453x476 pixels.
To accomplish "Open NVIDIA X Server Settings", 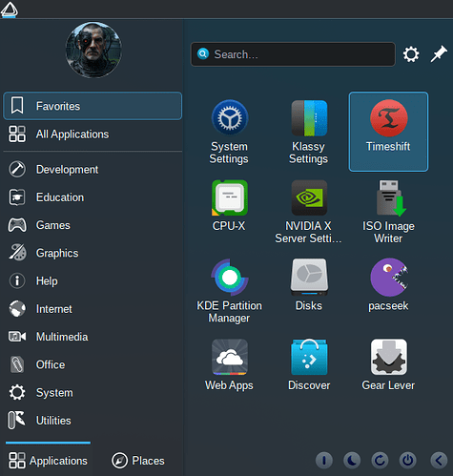I will coord(309,211).
